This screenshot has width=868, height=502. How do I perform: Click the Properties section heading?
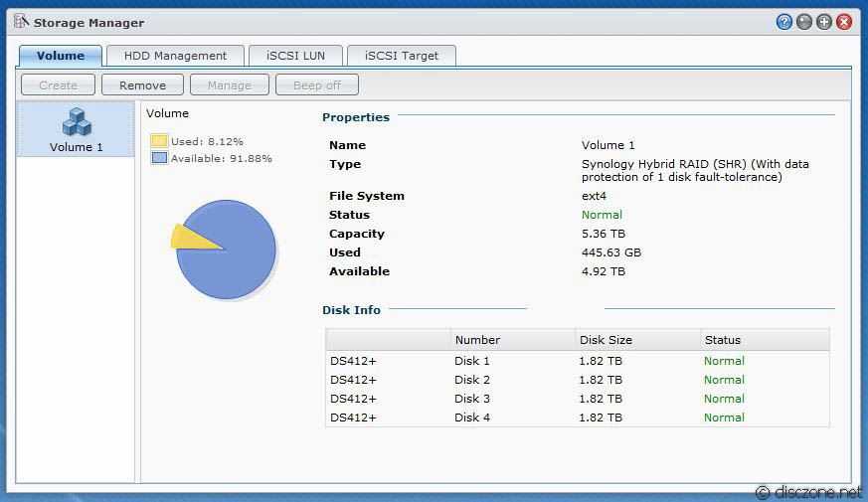pos(356,117)
